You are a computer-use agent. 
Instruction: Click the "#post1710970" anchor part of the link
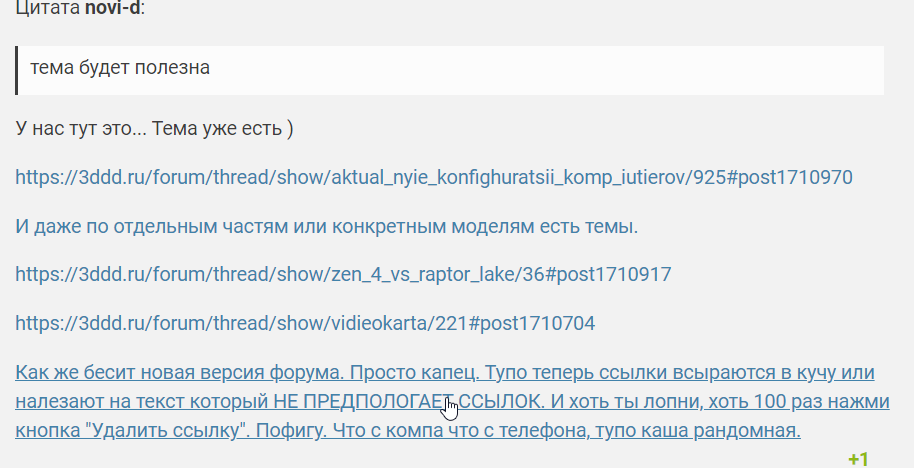click(791, 178)
